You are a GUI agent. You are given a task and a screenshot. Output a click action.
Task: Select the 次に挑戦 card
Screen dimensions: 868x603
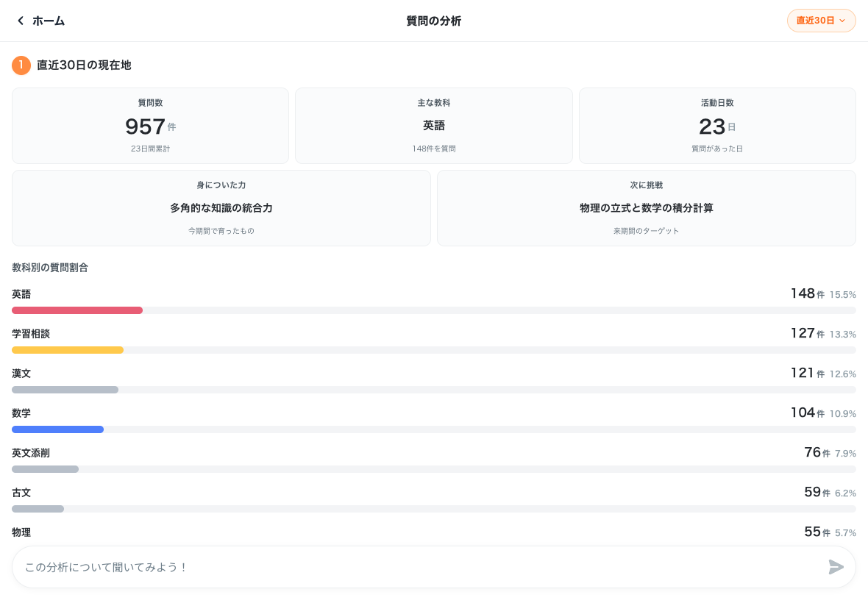click(646, 208)
